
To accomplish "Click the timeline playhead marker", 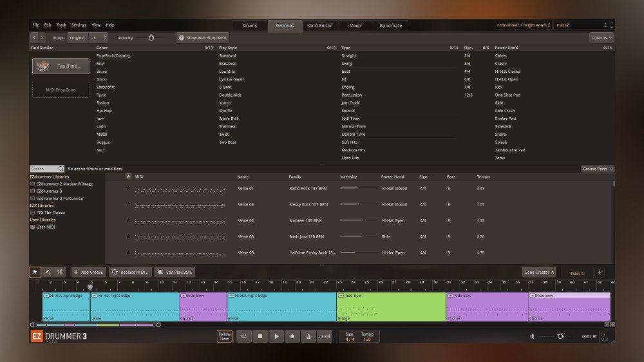I will point(90,287).
